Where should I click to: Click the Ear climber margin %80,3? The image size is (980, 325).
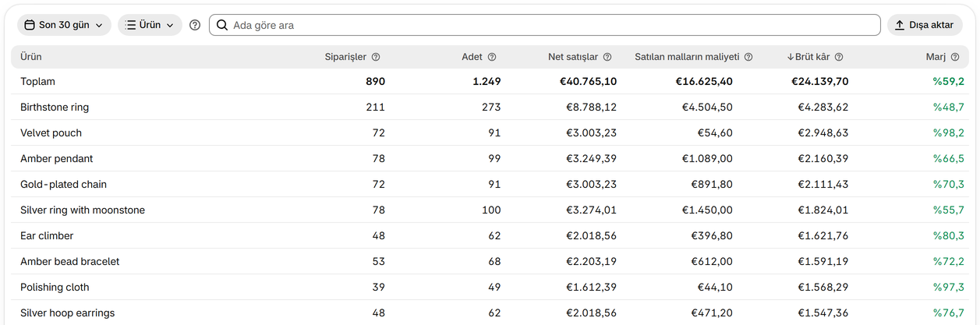point(949,235)
